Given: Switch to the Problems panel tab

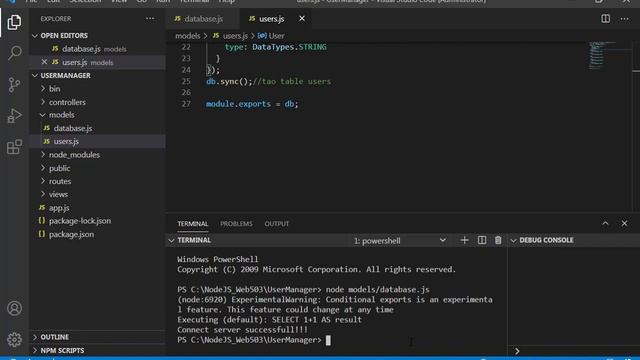Looking at the screenshot, I should [236, 224].
